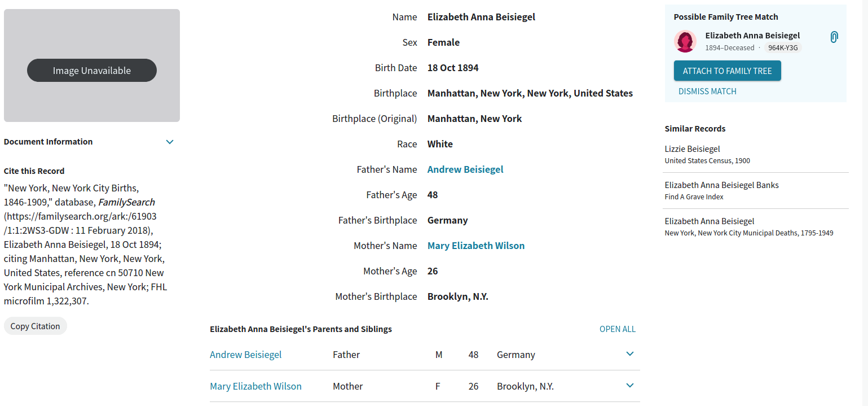Open Mary Elizabeth Wilson in the parents table
Image resolution: width=868 pixels, height=406 pixels.
(255, 386)
